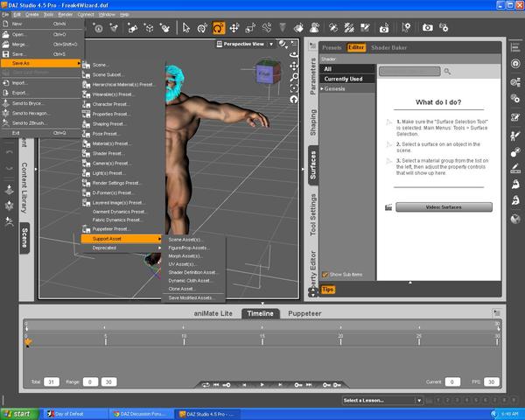Click the flexing figure icon in right sidebar
This screenshot has width=525, height=420.
515,184
